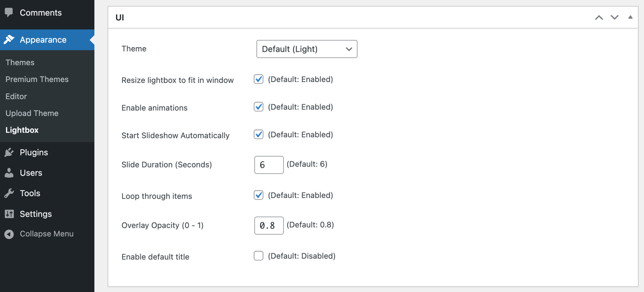This screenshot has width=644, height=292.
Task: Click the Settings icon in the sidebar
Action: pyautogui.click(x=9, y=214)
